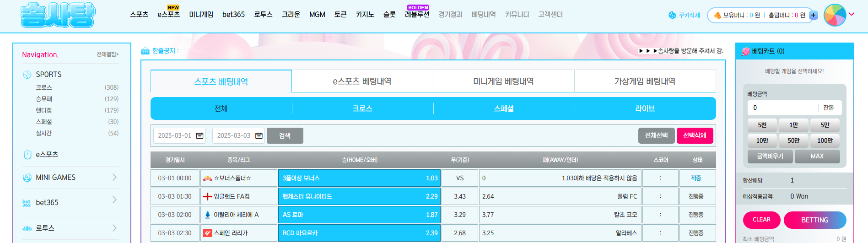Viewport: 868px width, 243px height.
Task: Switch to e스포츠 베팅내역 tab
Action: pyautogui.click(x=362, y=81)
